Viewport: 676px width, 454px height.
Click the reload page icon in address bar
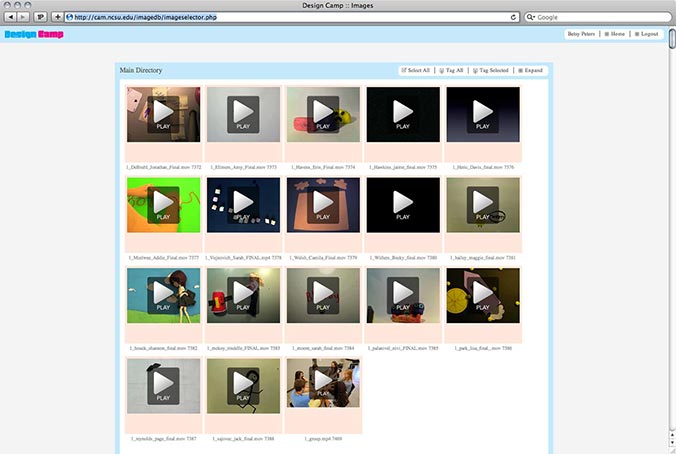(x=513, y=17)
